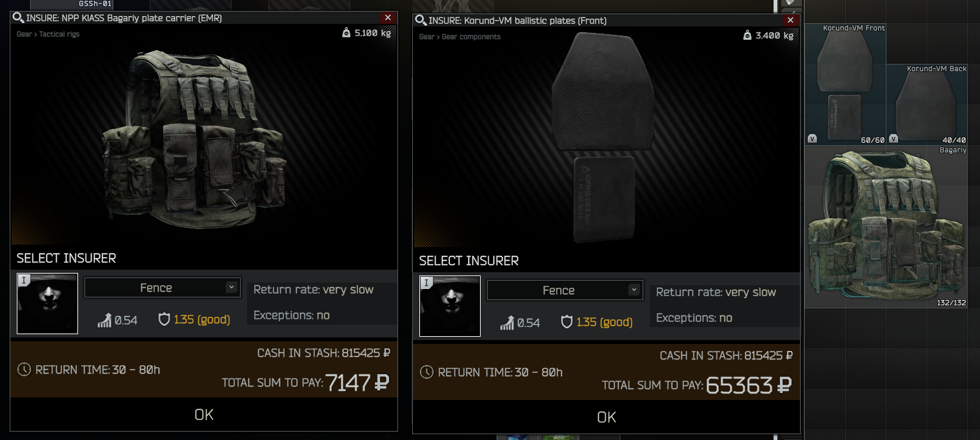Image resolution: width=980 pixels, height=440 pixels.
Task: Select Bagariy plate carrier in stash grid
Action: pos(886,227)
